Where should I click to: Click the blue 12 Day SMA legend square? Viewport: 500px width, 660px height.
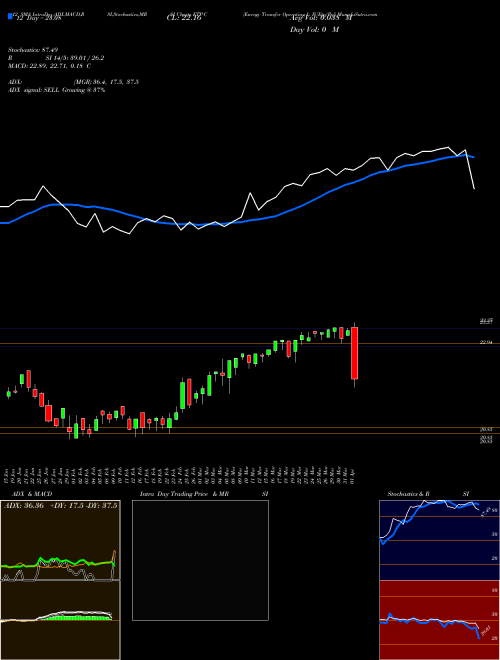[10, 17]
